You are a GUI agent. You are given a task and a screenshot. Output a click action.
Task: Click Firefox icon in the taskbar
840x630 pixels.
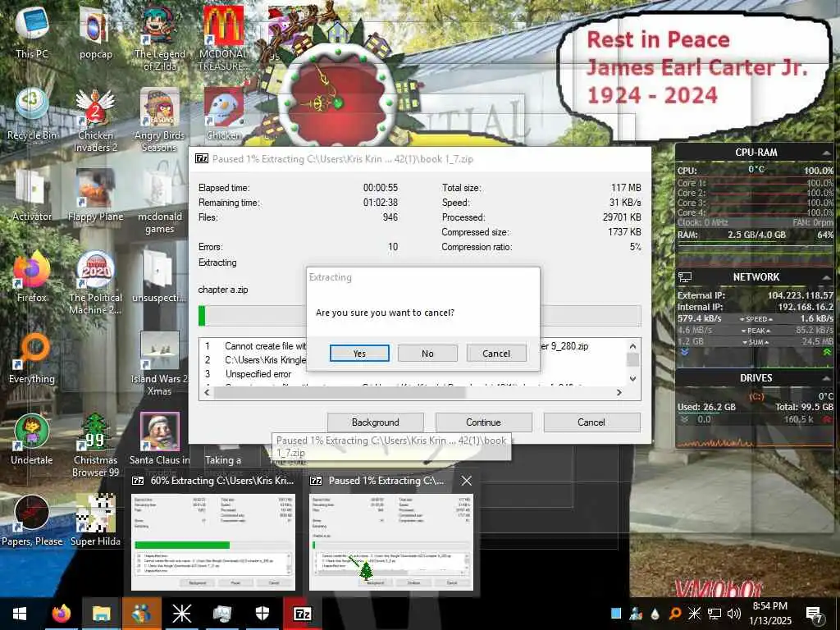(x=62, y=614)
